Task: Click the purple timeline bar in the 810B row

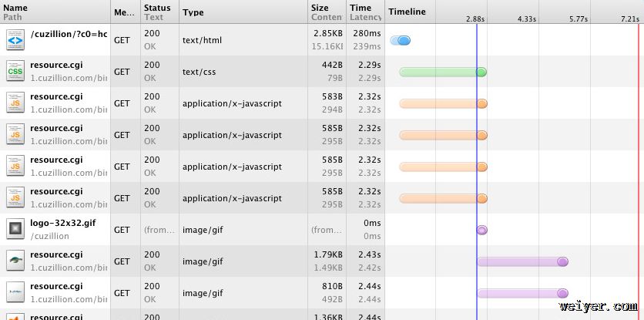Action: [522, 293]
